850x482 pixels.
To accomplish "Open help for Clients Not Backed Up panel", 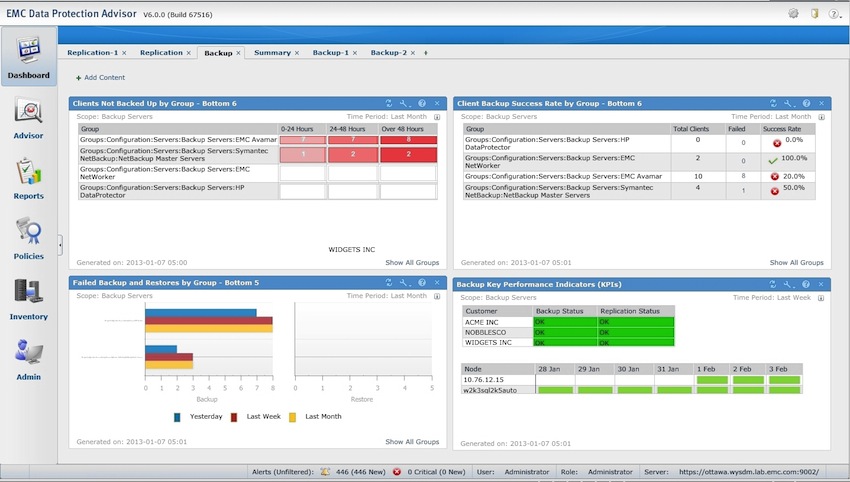I will (422, 103).
